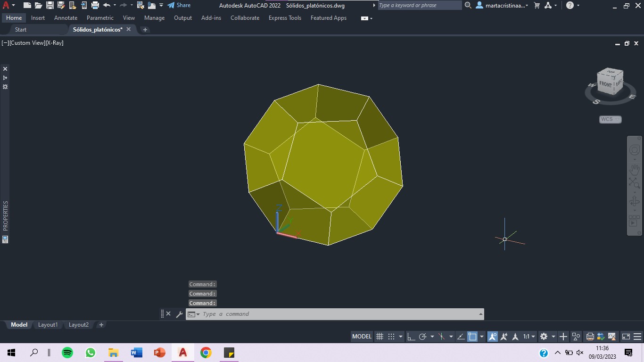Screen dimensions: 644x362
Task: Open the Customize Quick Access Toolbar dropdown
Action: point(161,5)
